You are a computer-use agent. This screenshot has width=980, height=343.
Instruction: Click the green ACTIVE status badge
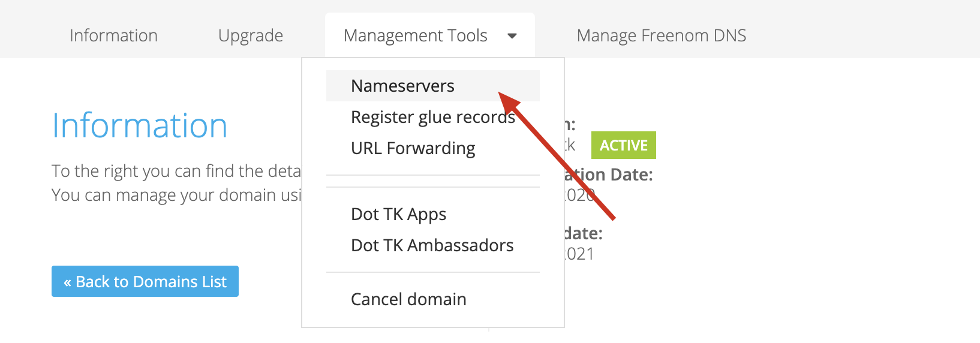tap(624, 145)
